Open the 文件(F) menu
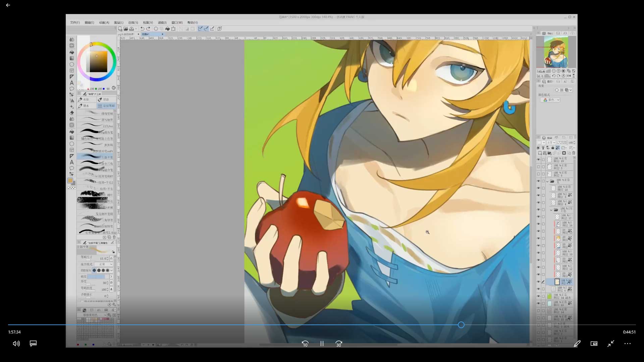The image size is (644, 362). pyautogui.click(x=75, y=22)
